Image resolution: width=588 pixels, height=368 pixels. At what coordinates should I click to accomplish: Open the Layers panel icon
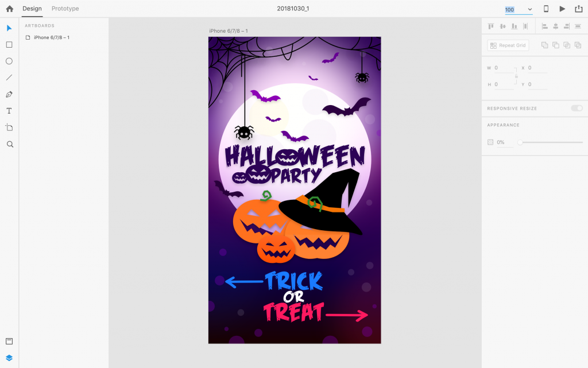9,358
